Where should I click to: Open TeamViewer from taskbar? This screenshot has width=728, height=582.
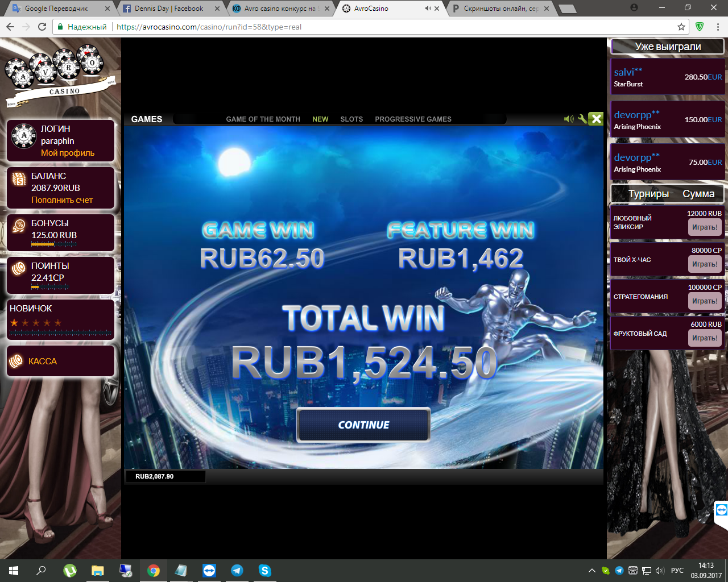(209, 571)
